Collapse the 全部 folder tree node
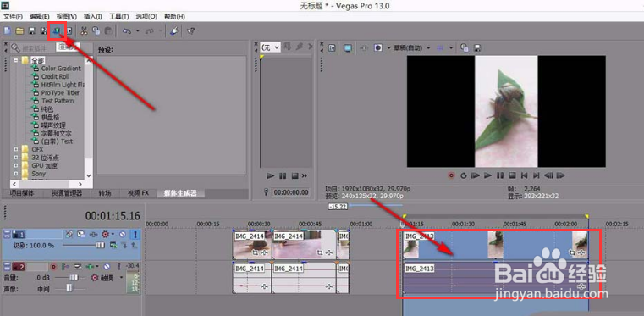Screen dimensions: 644x316 [x=15, y=60]
